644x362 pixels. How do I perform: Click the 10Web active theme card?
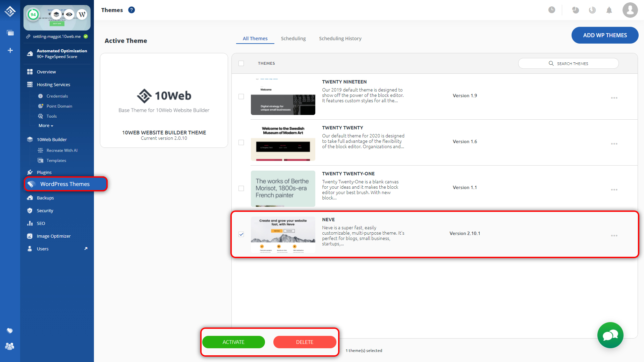pos(164,100)
